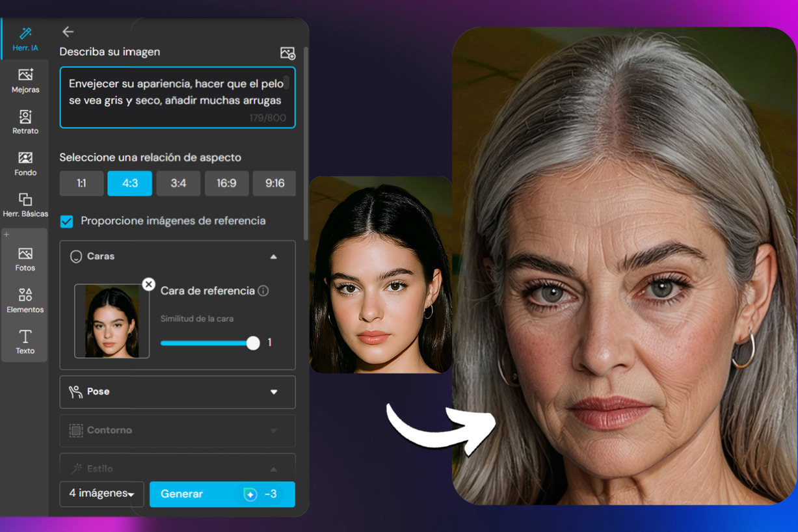The width and height of the screenshot is (798, 532).
Task: Click the add image icon beside Describa su imagen
Action: coord(287,53)
